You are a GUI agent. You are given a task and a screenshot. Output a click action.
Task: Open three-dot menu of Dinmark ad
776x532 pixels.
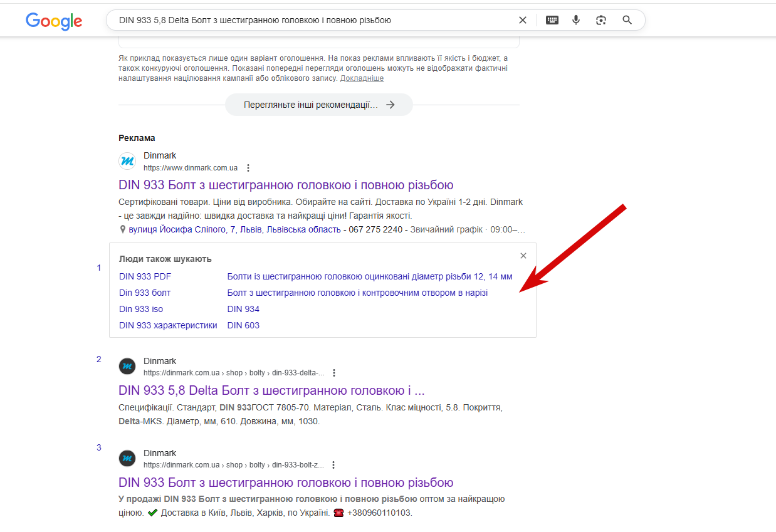pyautogui.click(x=248, y=168)
